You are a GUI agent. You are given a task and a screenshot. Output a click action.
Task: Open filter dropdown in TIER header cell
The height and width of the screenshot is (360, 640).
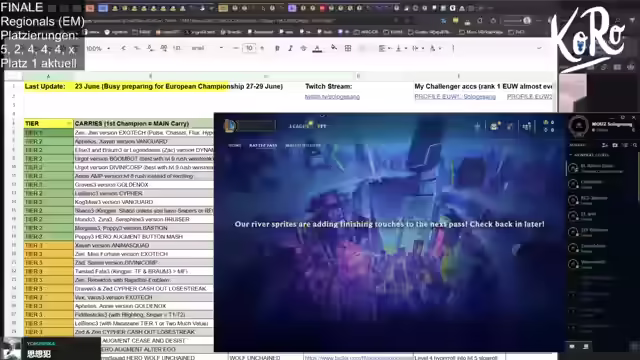(69, 124)
